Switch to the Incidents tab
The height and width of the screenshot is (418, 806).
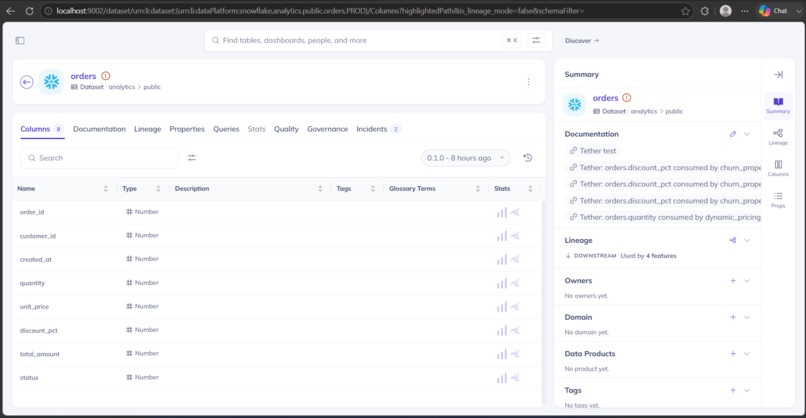378,129
